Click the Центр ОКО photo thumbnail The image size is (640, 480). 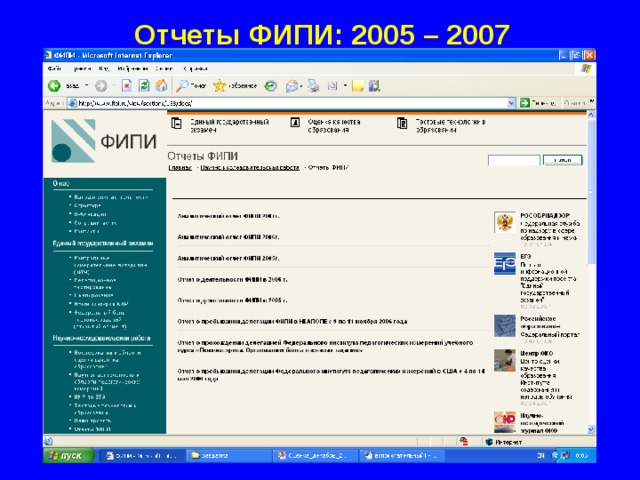coord(504,360)
